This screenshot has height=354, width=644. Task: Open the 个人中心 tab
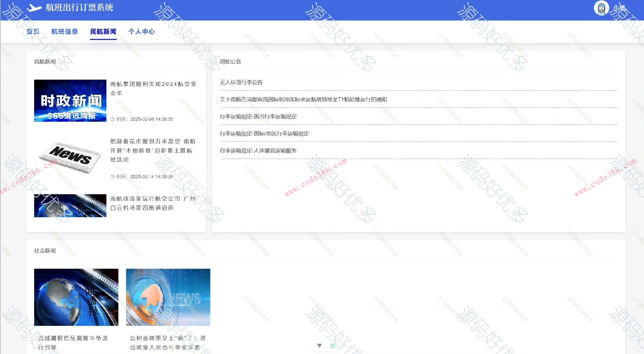142,32
